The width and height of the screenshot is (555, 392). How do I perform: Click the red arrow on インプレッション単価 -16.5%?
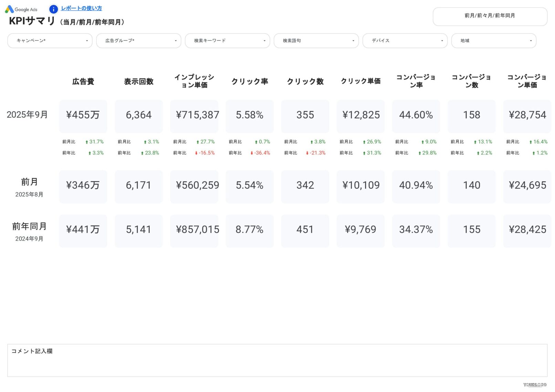(196, 153)
